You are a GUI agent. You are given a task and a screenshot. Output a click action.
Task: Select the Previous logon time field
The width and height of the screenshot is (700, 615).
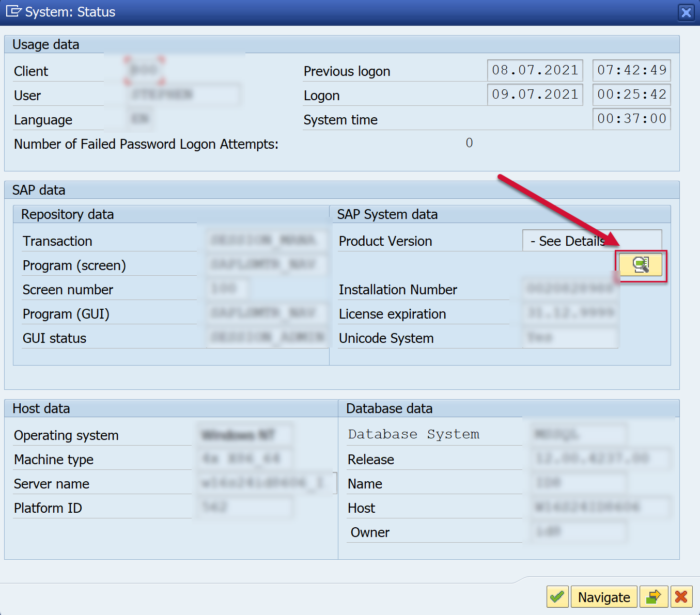click(631, 70)
